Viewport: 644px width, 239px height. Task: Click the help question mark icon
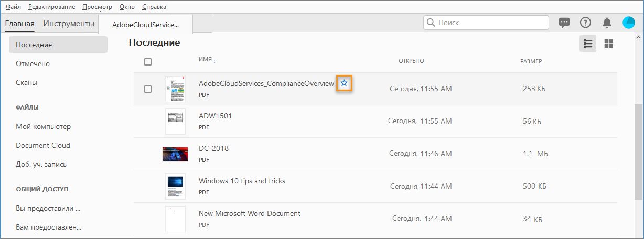coord(585,23)
